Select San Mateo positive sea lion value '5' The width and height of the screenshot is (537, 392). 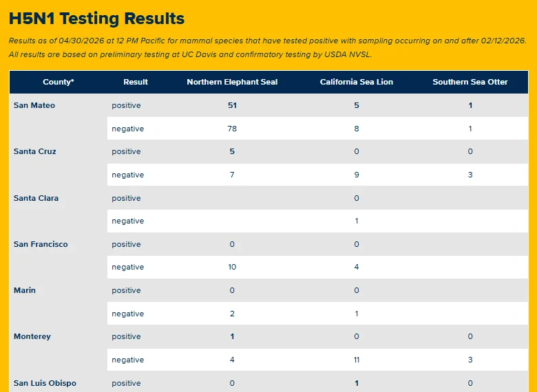pyautogui.click(x=357, y=105)
